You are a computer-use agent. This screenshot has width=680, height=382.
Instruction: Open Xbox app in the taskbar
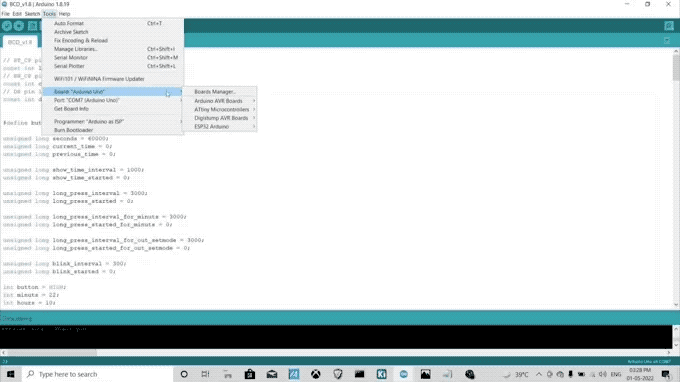click(316, 374)
